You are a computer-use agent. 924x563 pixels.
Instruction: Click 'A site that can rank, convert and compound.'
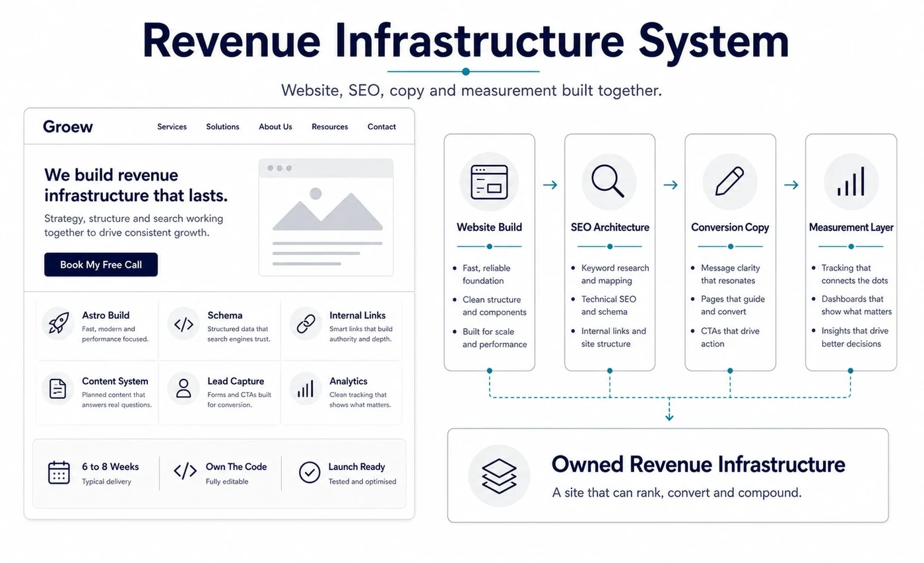676,492
